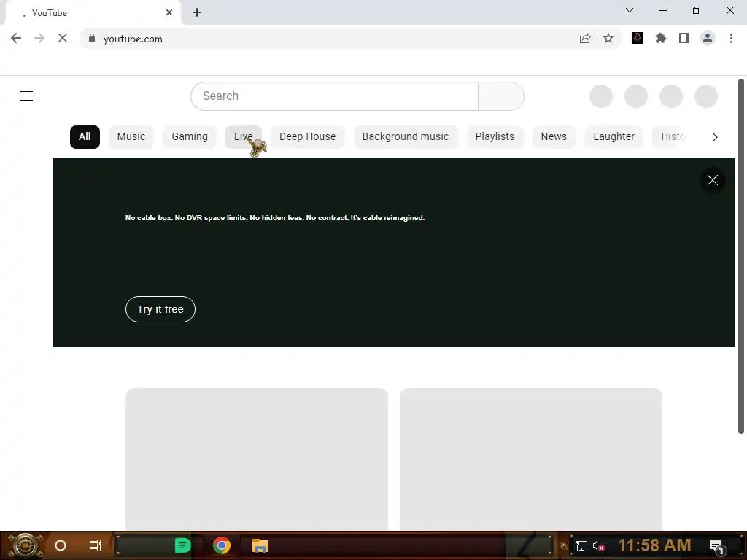Image resolution: width=747 pixels, height=560 pixels.
Task: Open the Chrome three-dot menu
Action: point(731,38)
